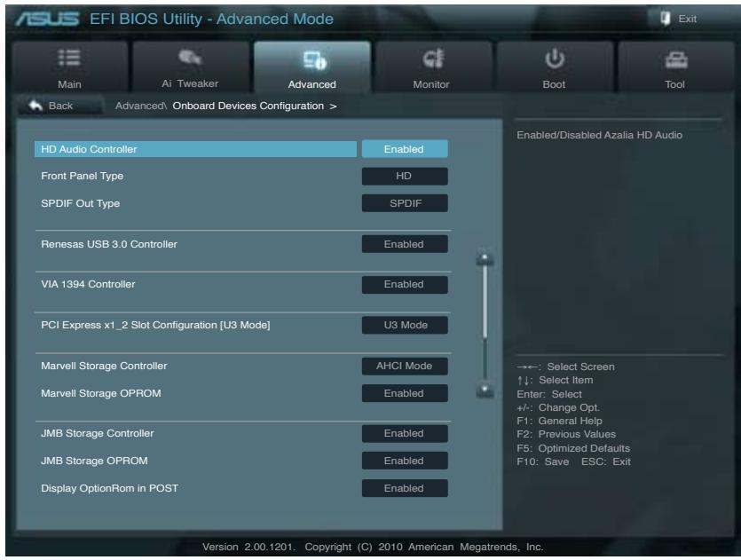Click the Back arrow icon
Screen dimensions: 741x560
point(35,106)
